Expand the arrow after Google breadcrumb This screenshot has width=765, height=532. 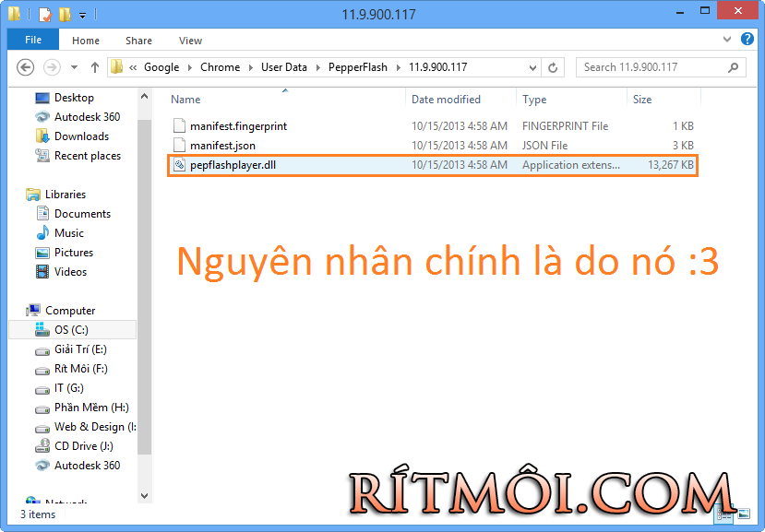coord(190,67)
